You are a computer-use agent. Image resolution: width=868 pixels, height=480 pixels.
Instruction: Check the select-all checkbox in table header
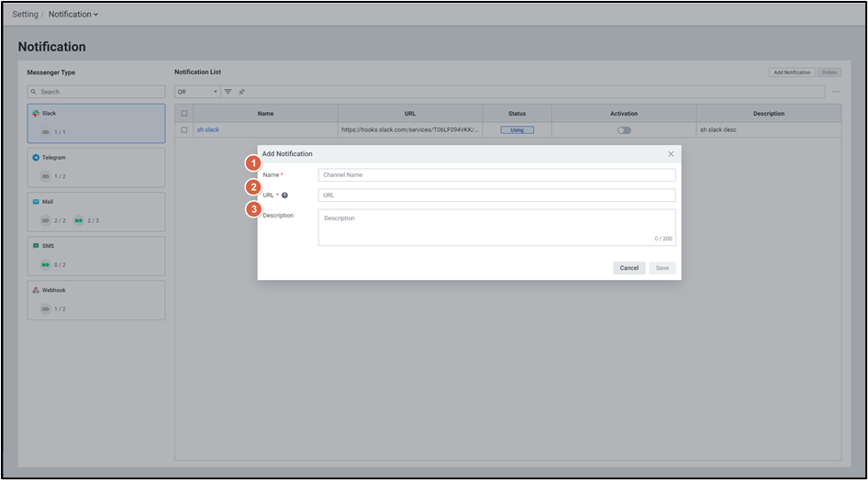pos(184,114)
